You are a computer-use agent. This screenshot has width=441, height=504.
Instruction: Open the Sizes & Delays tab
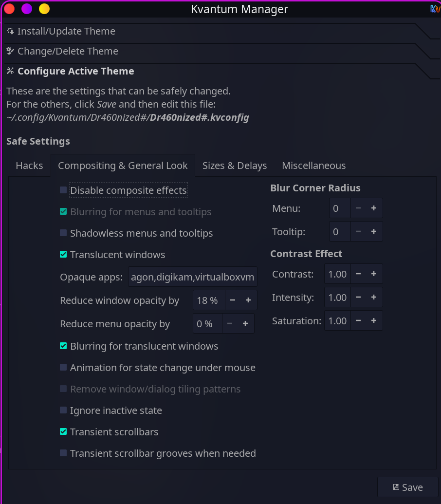[235, 166]
